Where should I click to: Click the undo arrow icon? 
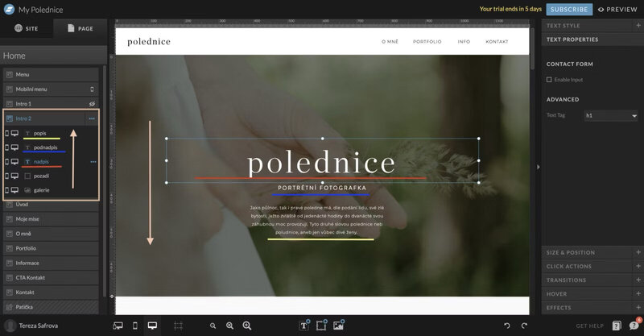point(507,326)
